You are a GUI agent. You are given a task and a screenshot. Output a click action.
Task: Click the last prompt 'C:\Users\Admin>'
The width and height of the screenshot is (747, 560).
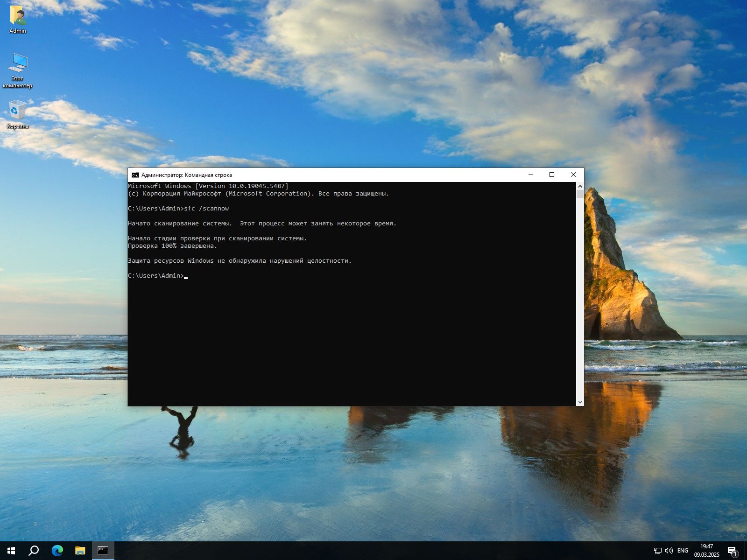(156, 276)
